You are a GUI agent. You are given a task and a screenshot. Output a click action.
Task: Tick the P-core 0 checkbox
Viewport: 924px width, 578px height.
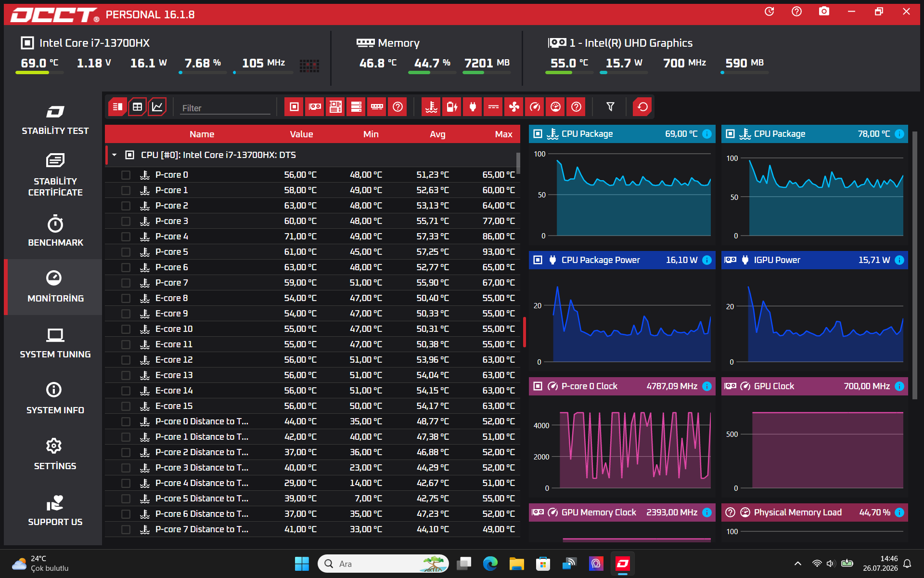[x=126, y=175]
